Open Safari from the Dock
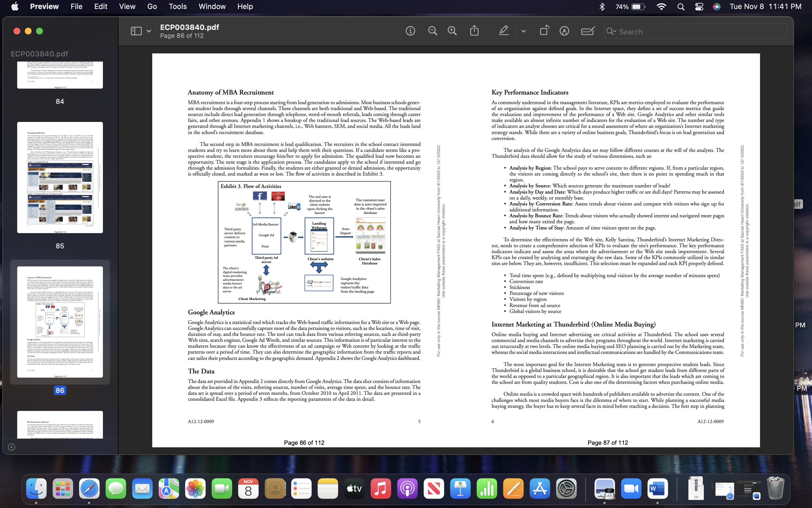 pyautogui.click(x=89, y=489)
